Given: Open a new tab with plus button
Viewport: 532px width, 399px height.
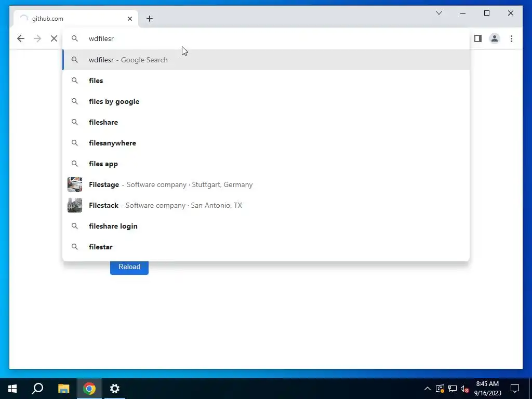Looking at the screenshot, I should tap(150, 19).
